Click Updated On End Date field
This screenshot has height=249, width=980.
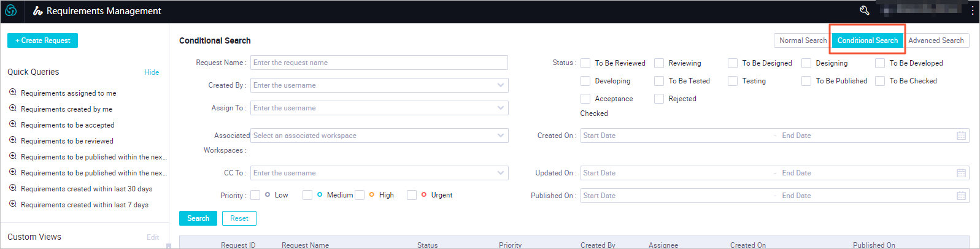click(x=865, y=173)
